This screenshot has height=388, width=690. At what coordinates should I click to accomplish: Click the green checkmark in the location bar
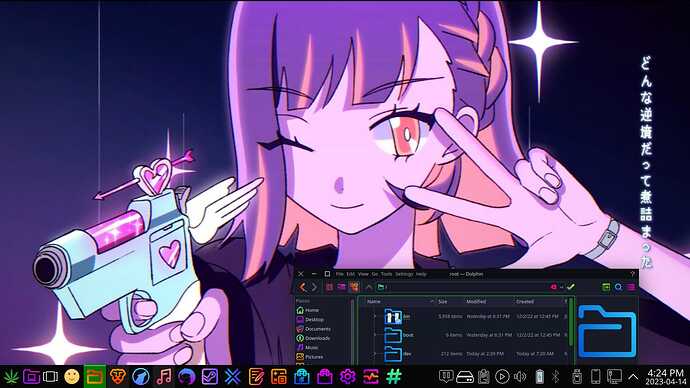(571, 287)
